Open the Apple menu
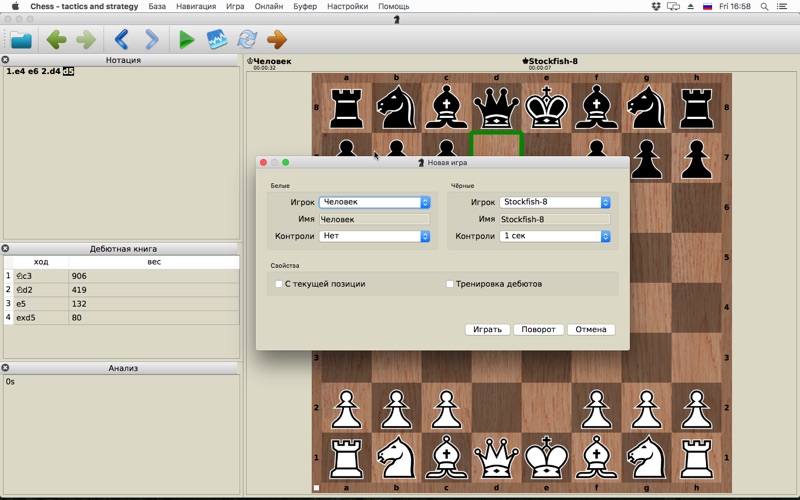This screenshot has width=800, height=500. (x=15, y=6)
